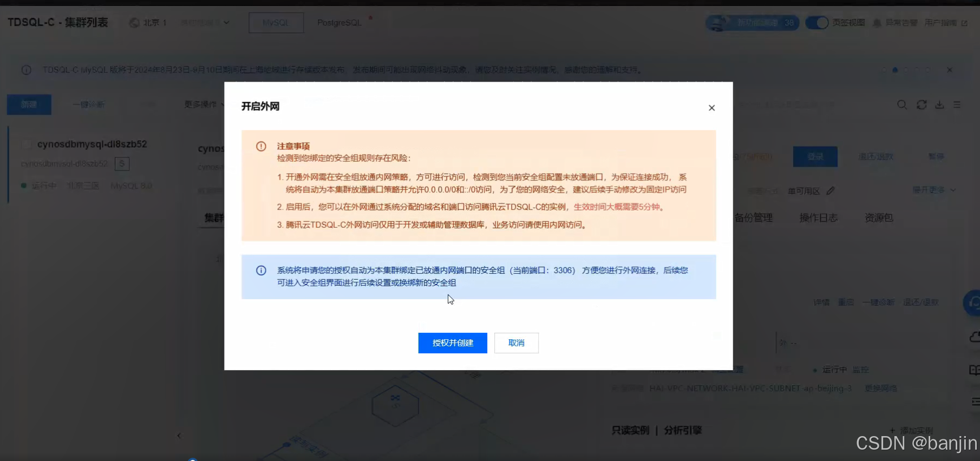Select the 分析引擎 heading tab

683,431
